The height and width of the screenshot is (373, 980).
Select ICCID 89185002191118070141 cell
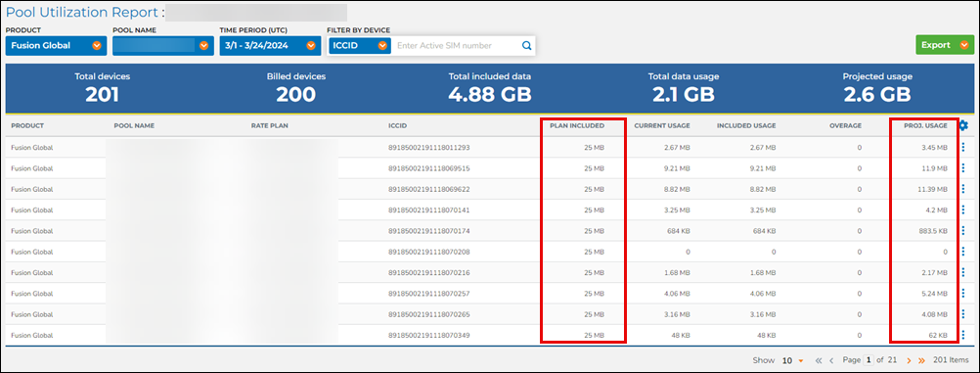(x=428, y=210)
